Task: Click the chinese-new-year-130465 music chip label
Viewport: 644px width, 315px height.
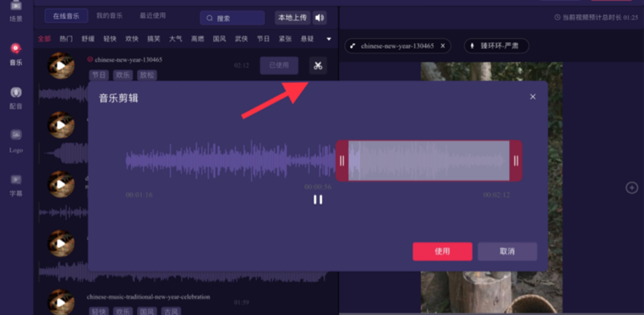Action: pos(397,46)
